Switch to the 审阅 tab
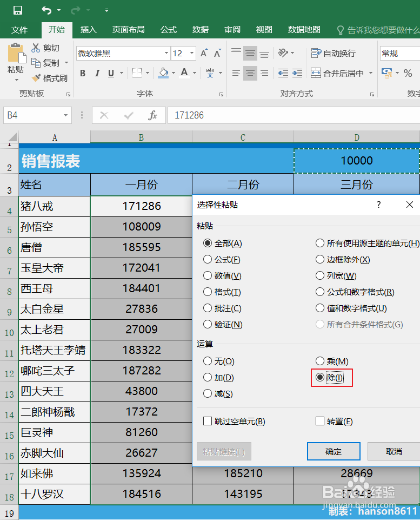420x520 pixels. click(x=232, y=30)
